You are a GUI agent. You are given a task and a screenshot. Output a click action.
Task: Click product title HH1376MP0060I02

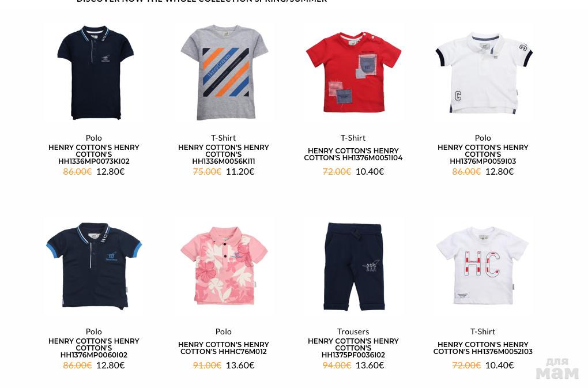pos(94,348)
